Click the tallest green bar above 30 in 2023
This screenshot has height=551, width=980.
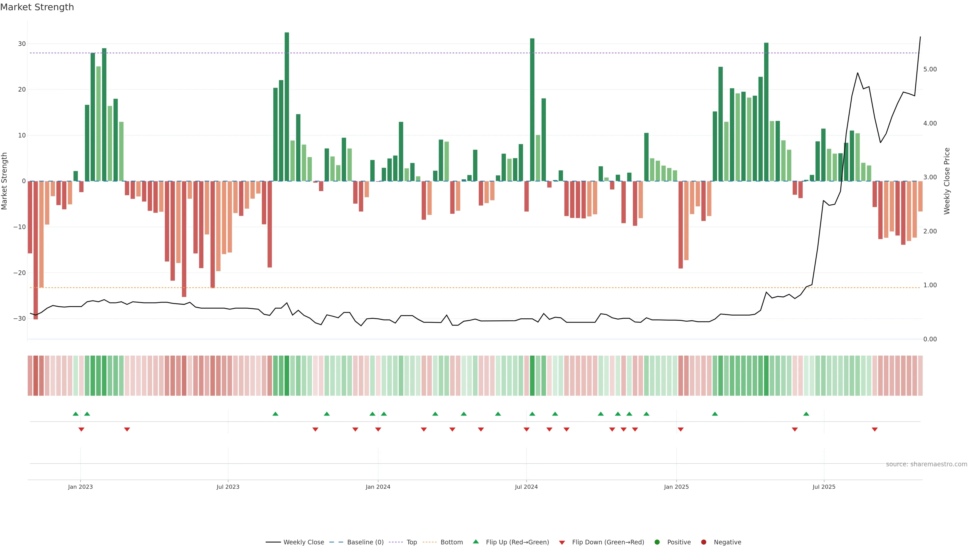(287, 106)
